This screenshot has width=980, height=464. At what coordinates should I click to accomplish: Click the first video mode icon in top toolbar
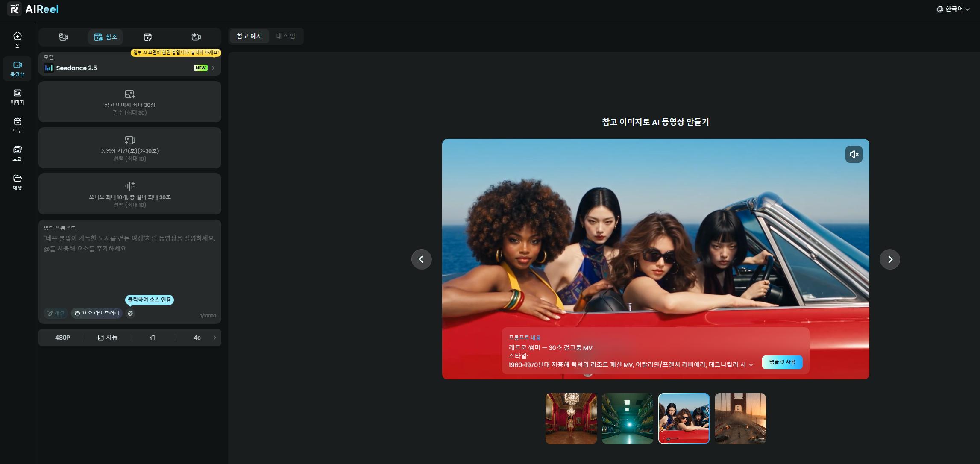coord(64,37)
